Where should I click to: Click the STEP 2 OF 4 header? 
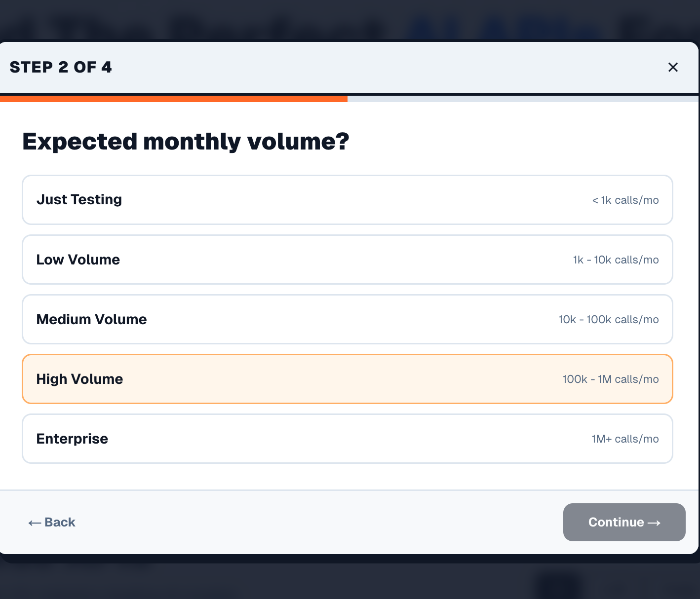pyautogui.click(x=61, y=67)
